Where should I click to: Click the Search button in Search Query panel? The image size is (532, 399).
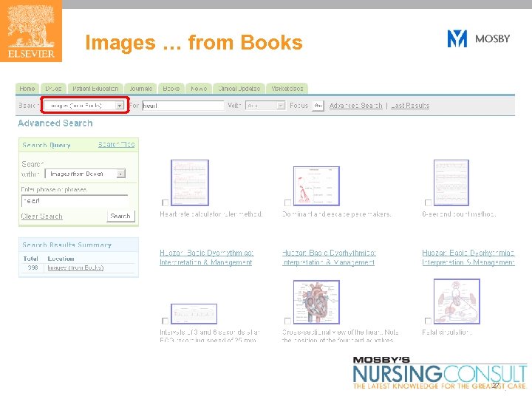pyautogui.click(x=120, y=216)
